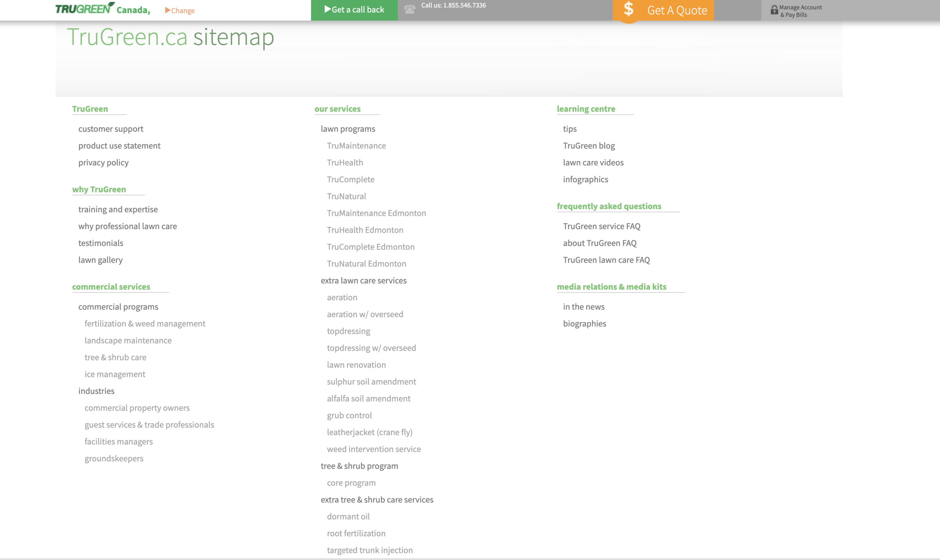The height and width of the screenshot is (560, 940).
Task: View the privacy policy
Action: [103, 163]
